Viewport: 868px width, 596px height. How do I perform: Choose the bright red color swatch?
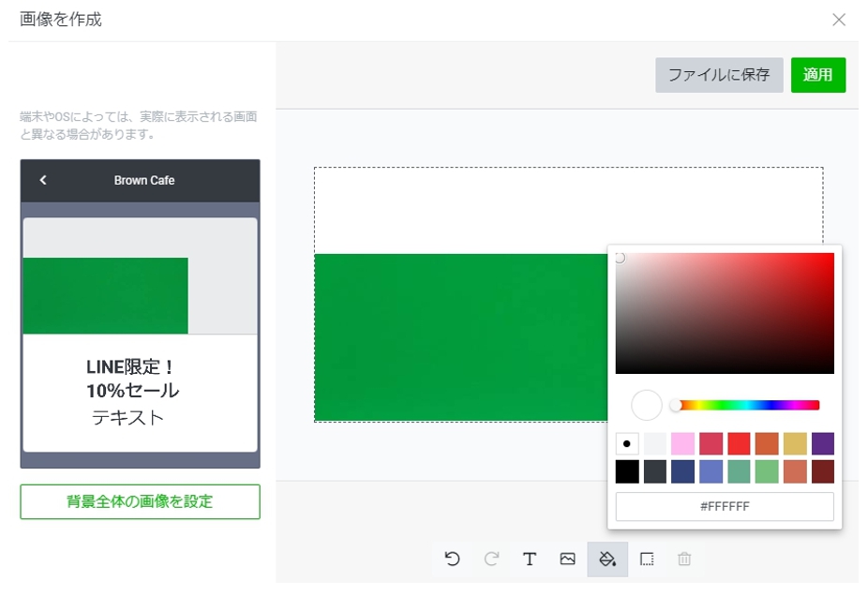click(739, 444)
